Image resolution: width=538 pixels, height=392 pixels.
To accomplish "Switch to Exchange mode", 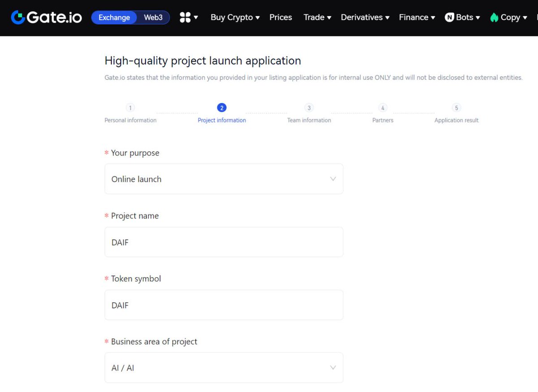I will (x=114, y=17).
